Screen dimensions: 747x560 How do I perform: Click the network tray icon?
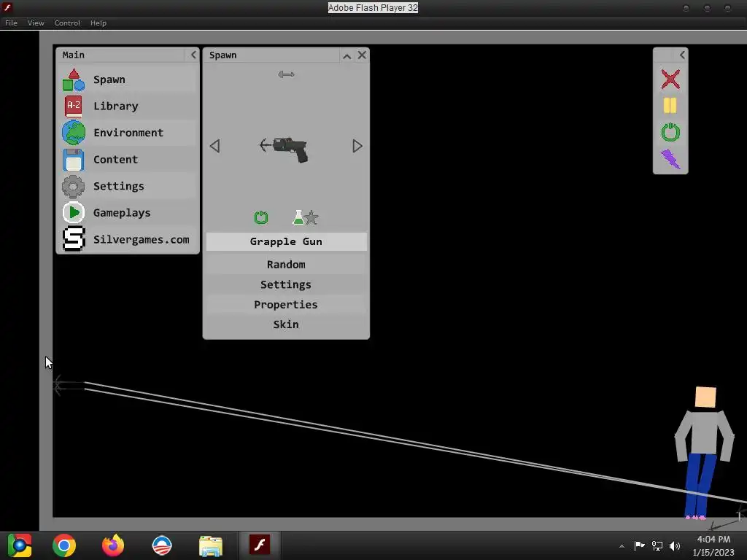pos(657,545)
